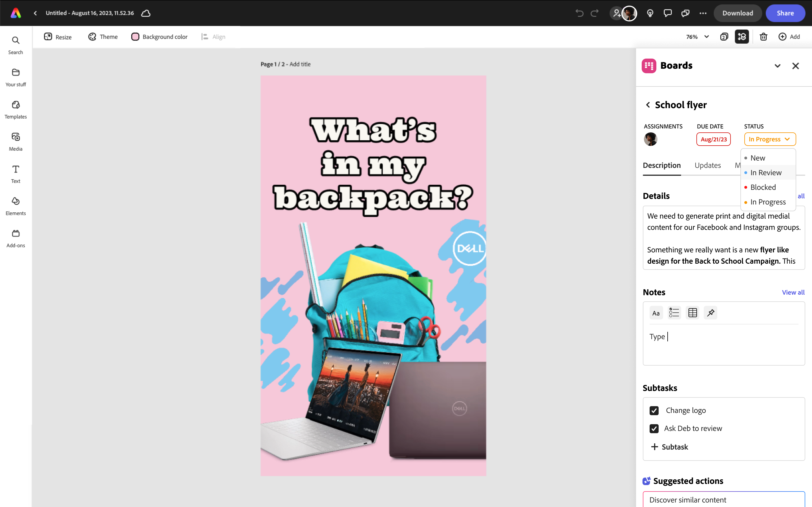Viewport: 812px width, 507px height.
Task: Open the Elements panel
Action: [16, 206]
